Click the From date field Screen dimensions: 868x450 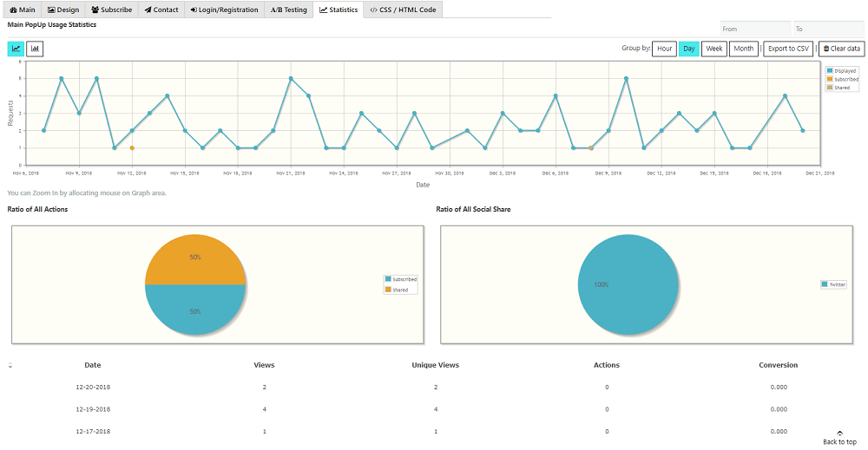754,29
